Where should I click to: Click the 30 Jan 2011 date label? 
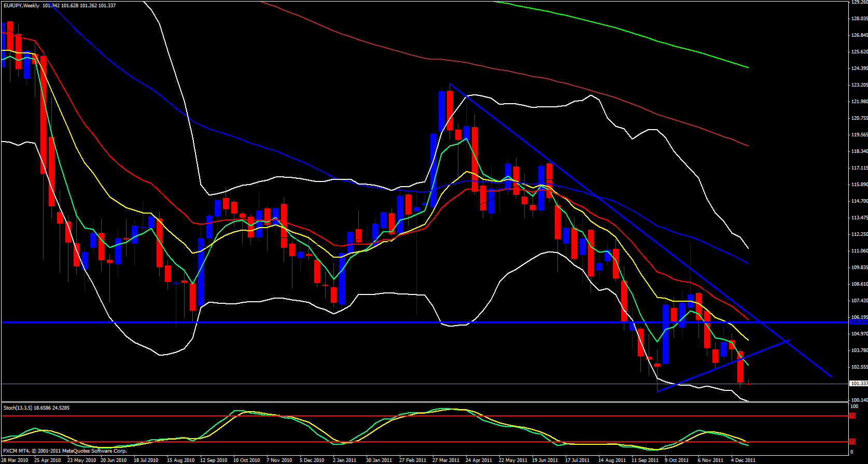[x=379, y=460]
